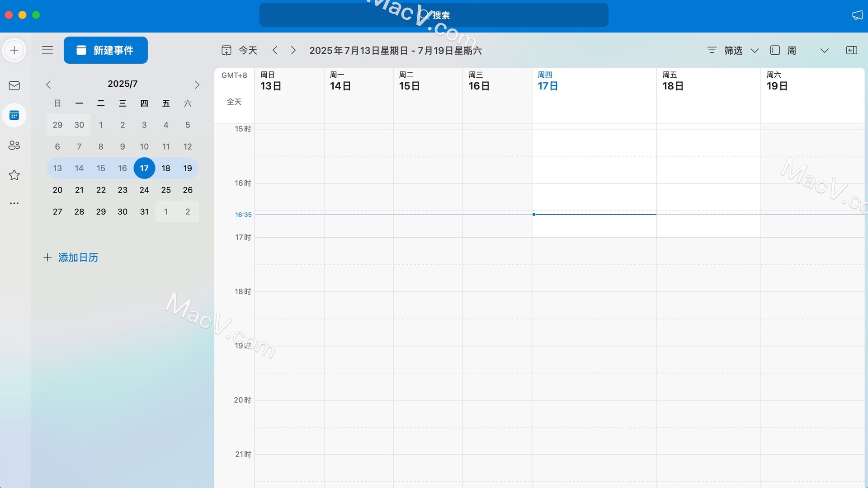Toggle the navigation pane hamburger
This screenshot has height=488, width=868.
tap(47, 50)
